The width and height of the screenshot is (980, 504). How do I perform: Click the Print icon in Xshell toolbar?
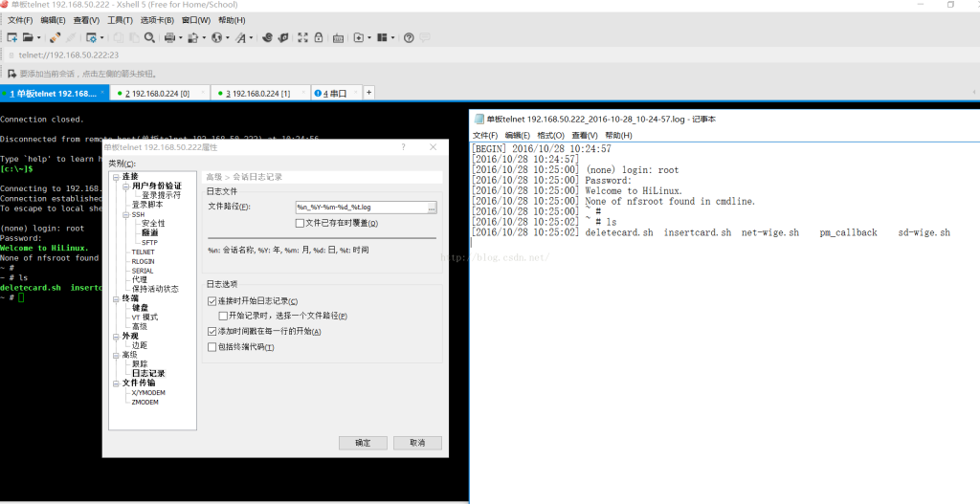169,37
